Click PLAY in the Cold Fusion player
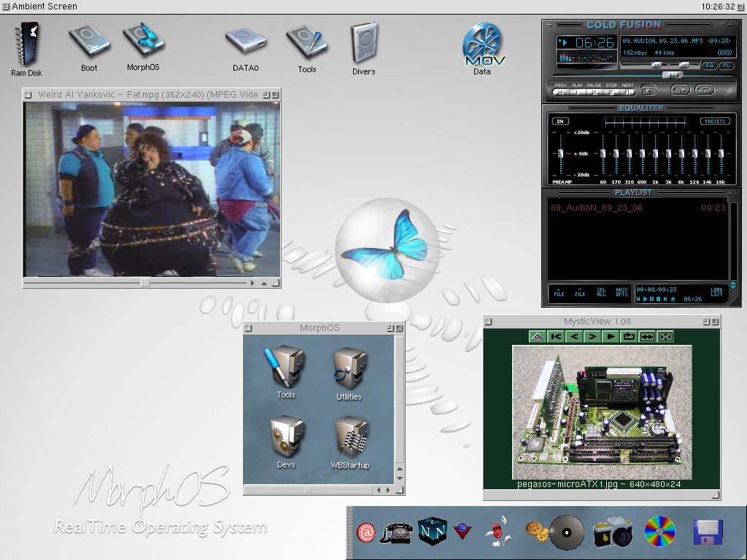Screen dimensions: 747x560 click(578, 92)
